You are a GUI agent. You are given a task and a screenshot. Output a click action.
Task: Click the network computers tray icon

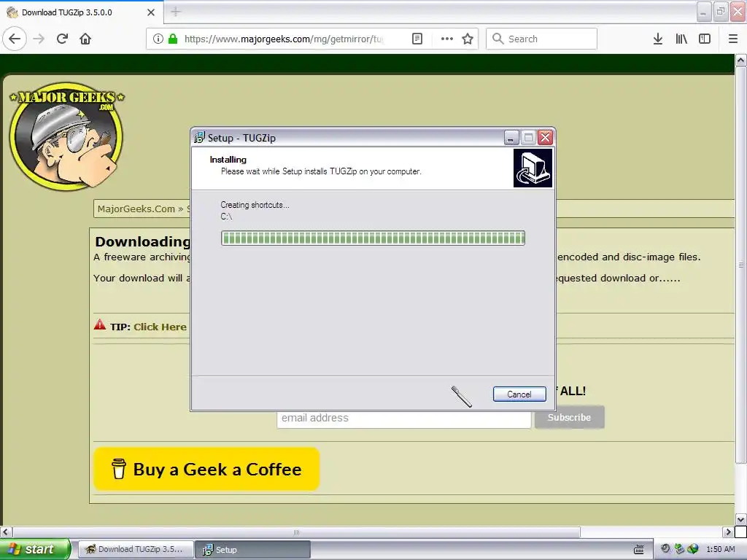tap(679, 549)
